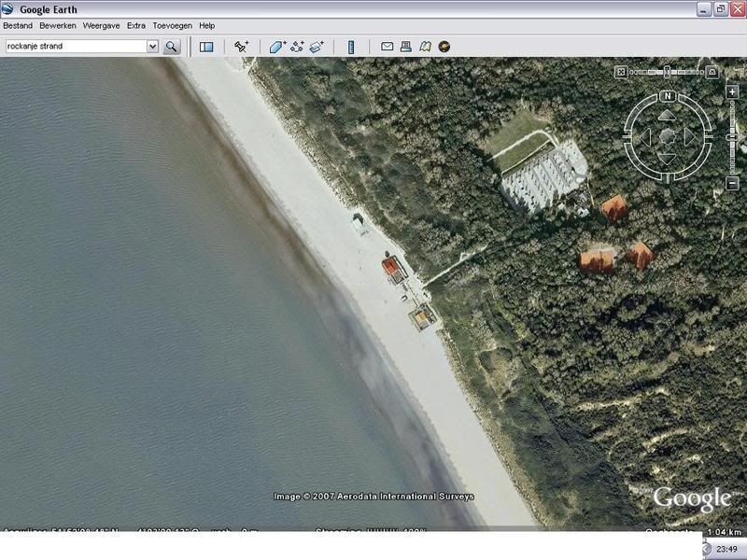The image size is (747, 560).
Task: Open the Weergave menu
Action: pyautogui.click(x=101, y=26)
